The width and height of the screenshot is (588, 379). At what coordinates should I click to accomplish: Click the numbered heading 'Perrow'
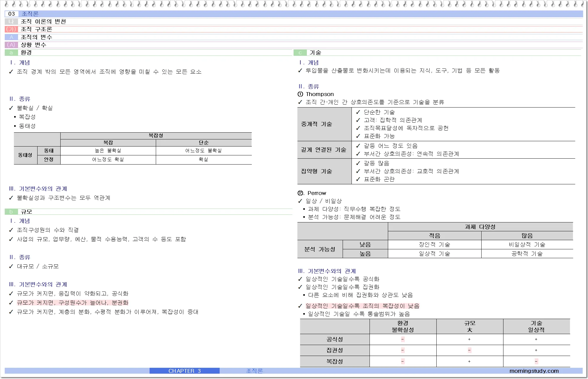click(317, 193)
